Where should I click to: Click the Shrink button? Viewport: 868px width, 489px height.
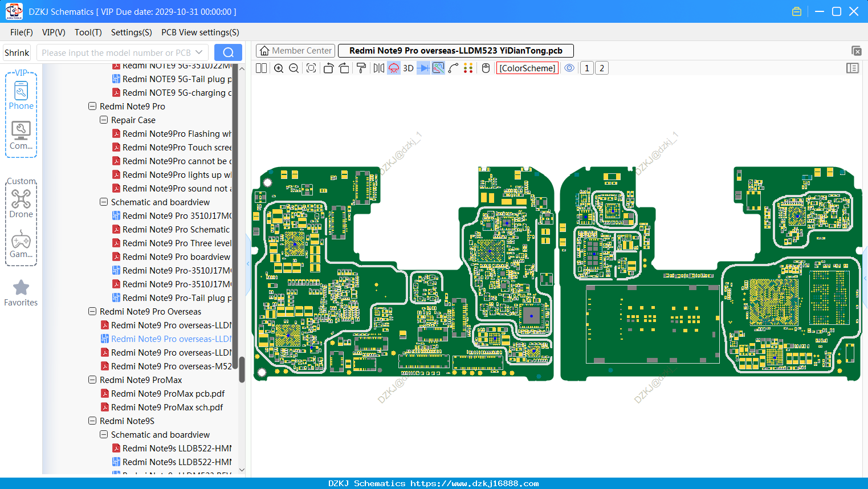click(17, 52)
